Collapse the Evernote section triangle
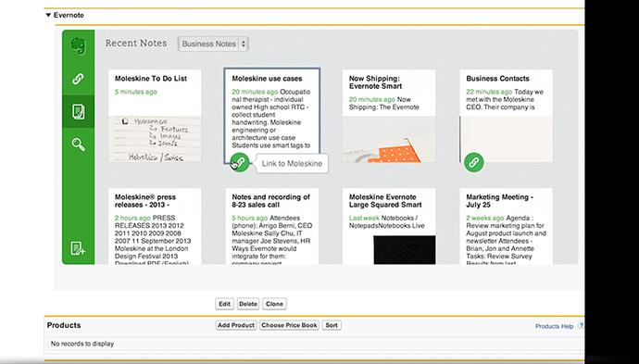 tap(48, 15)
